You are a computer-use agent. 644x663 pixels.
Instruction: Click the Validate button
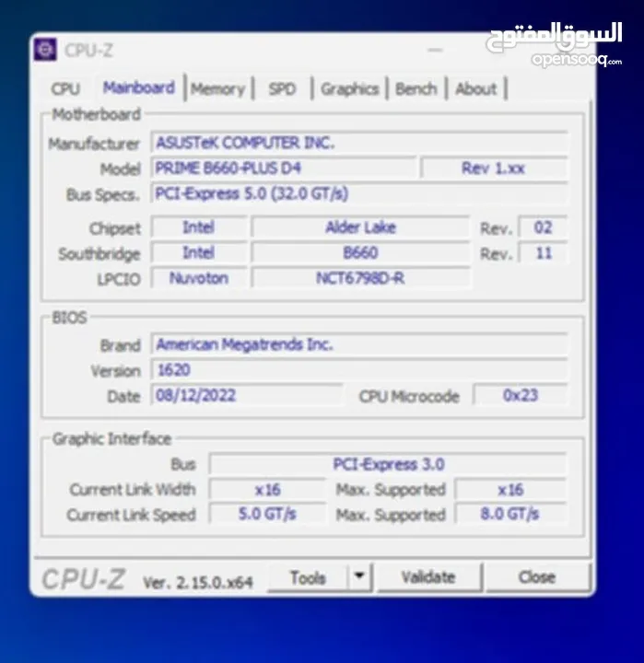pyautogui.click(x=428, y=577)
